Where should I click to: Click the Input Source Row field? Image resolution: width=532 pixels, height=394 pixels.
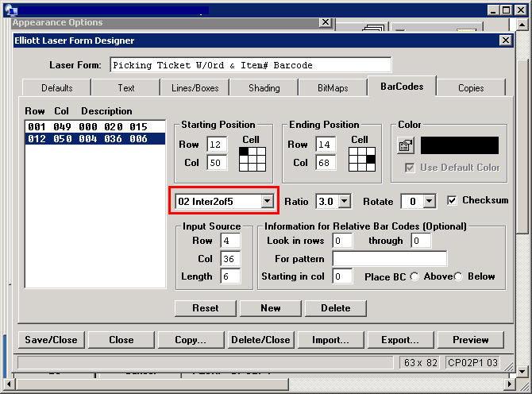tap(230, 241)
